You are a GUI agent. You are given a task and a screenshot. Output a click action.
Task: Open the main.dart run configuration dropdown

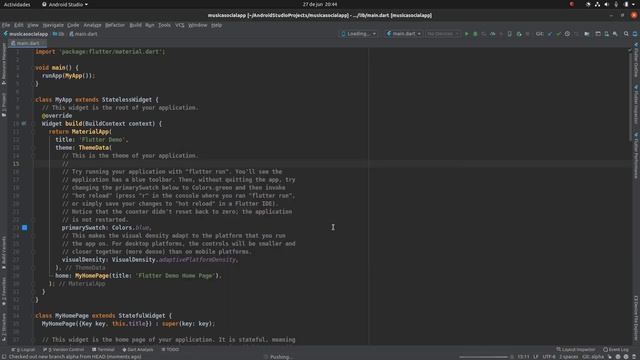(x=403, y=34)
